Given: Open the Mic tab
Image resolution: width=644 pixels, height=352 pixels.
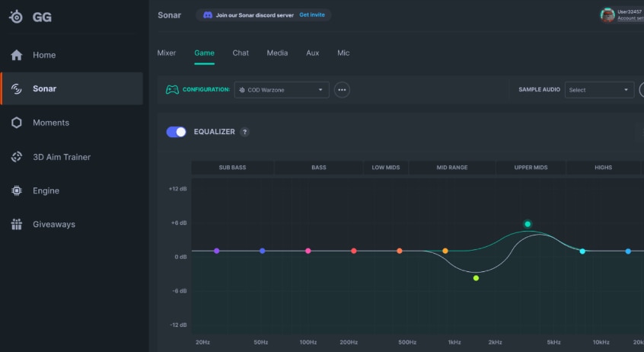Looking at the screenshot, I should click(x=343, y=53).
